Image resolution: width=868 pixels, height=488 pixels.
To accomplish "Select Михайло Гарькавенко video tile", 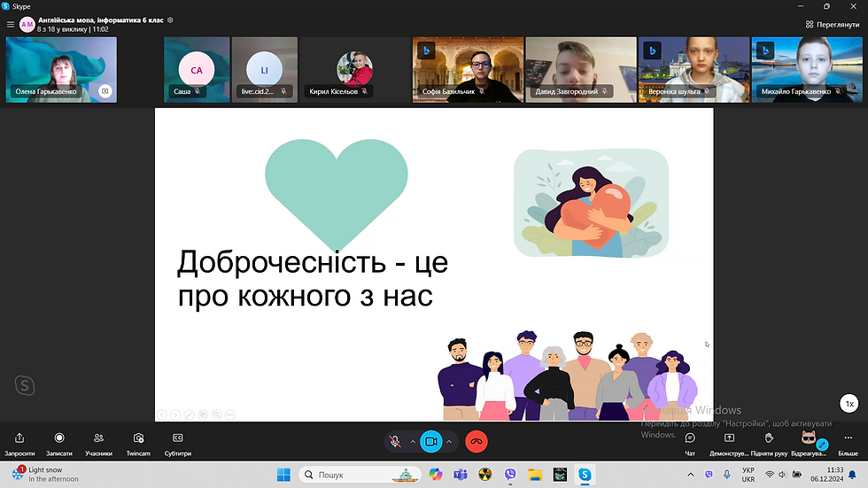I will point(807,70).
